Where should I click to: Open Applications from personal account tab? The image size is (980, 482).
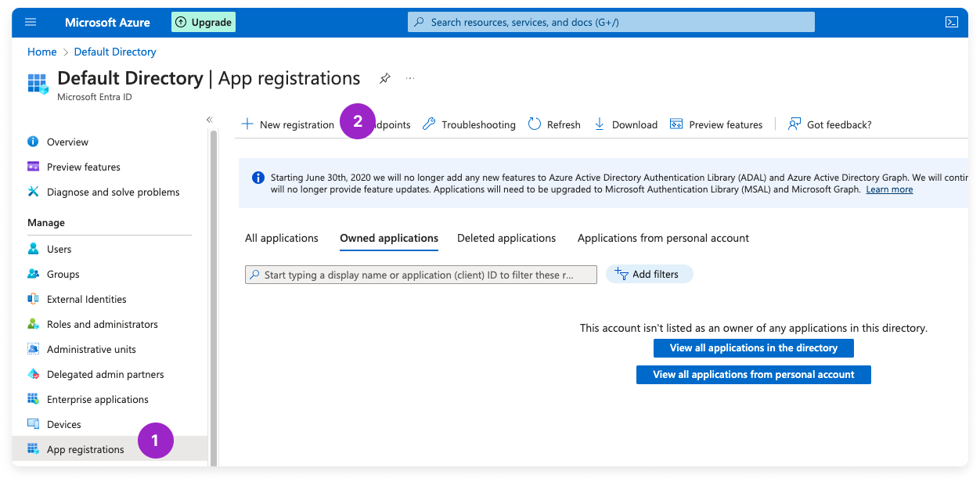[x=663, y=238]
